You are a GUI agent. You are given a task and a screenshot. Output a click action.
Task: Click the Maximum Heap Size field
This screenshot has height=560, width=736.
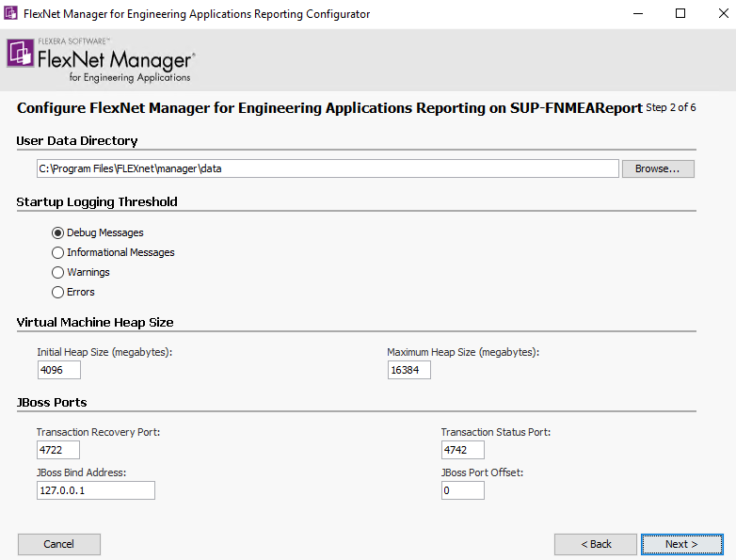click(x=408, y=370)
